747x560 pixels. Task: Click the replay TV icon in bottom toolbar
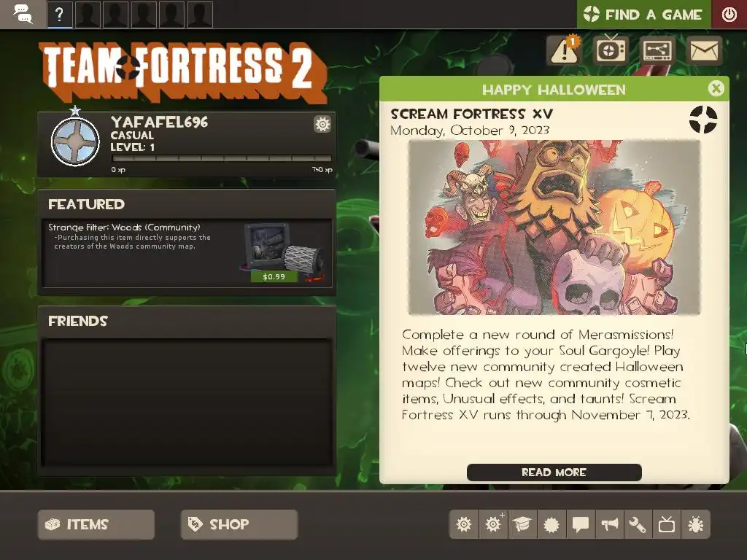(667, 524)
